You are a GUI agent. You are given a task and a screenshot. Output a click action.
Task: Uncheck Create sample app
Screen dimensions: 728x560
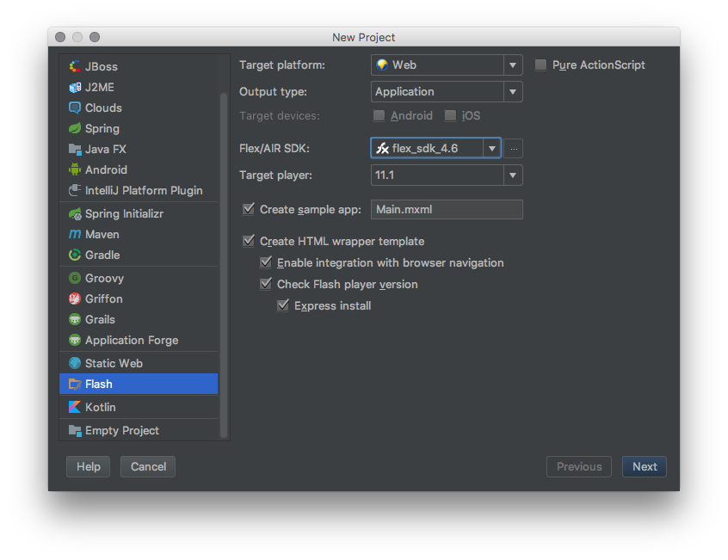tap(249, 209)
